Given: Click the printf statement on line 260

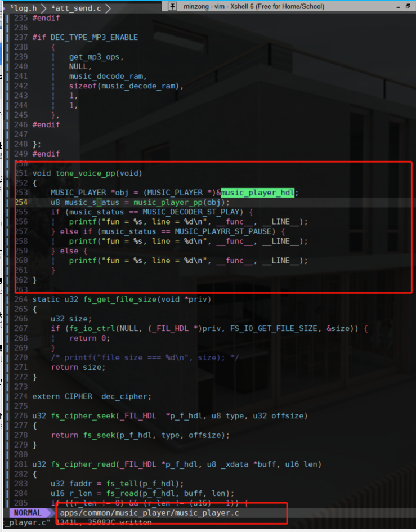Looking at the screenshot, I should pyautogui.click(x=189, y=261).
